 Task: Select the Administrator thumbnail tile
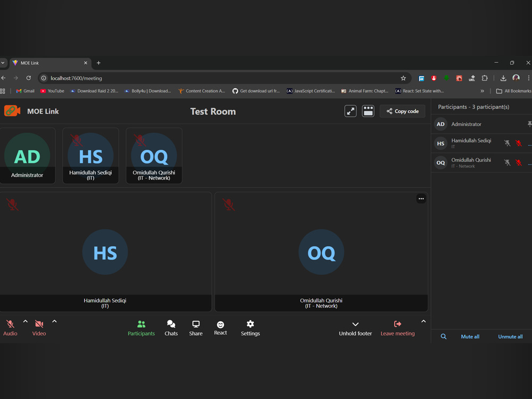coord(27,156)
